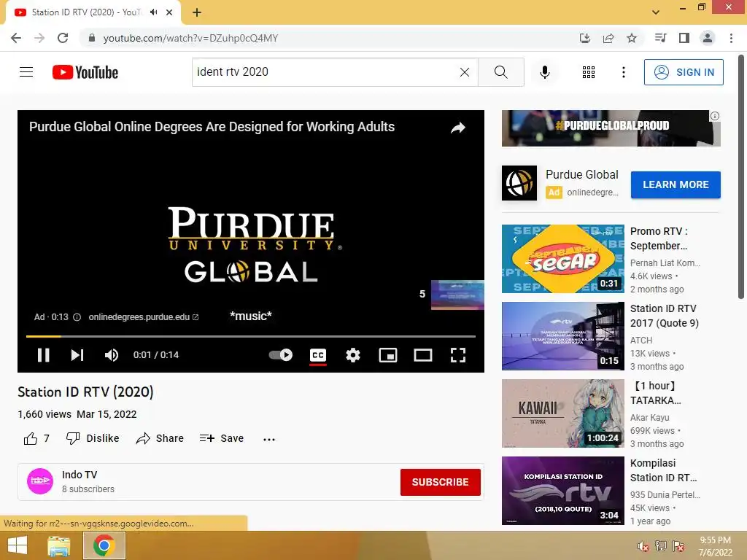Open the tab search chevron
747x560 pixels.
656,12
